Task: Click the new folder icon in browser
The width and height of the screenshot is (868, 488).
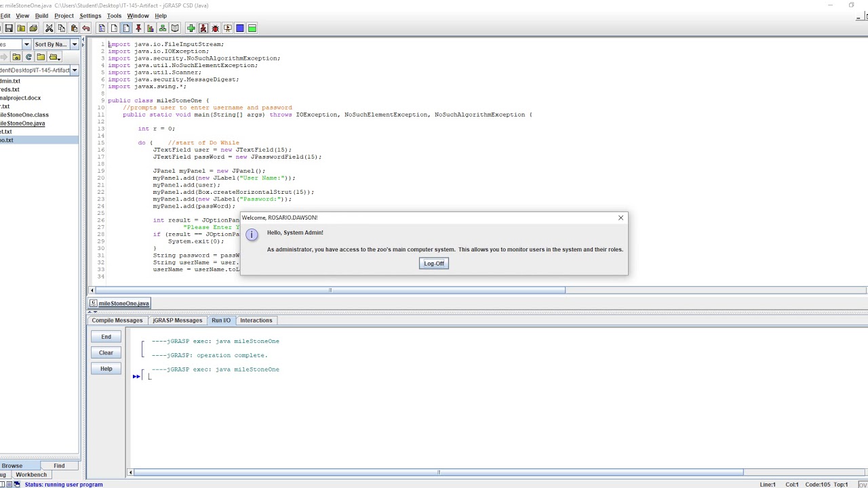Action: click(x=41, y=57)
